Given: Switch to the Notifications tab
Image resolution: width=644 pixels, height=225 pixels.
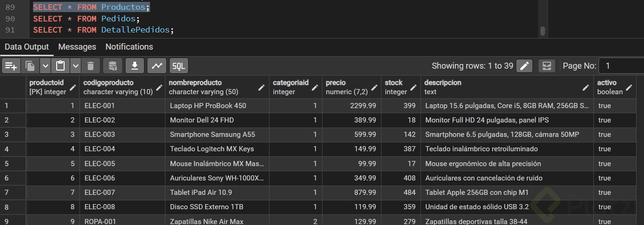Looking at the screenshot, I should [129, 47].
